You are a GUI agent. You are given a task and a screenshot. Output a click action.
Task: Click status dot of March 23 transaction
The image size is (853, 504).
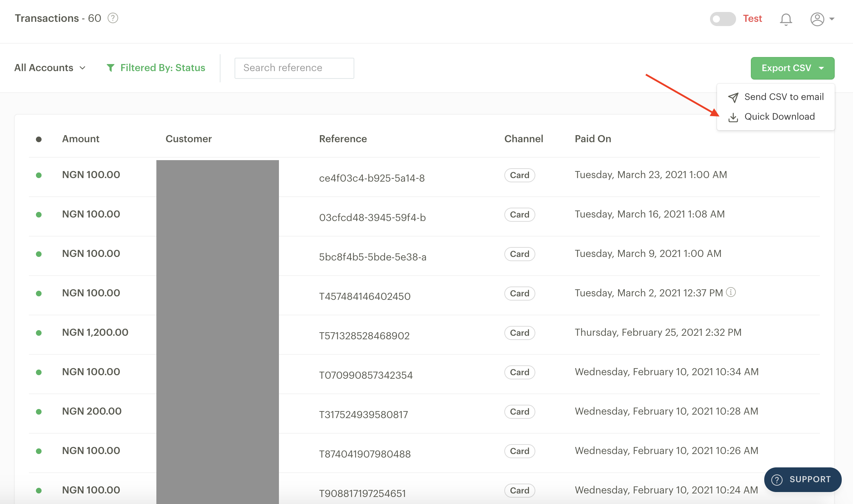pyautogui.click(x=39, y=175)
